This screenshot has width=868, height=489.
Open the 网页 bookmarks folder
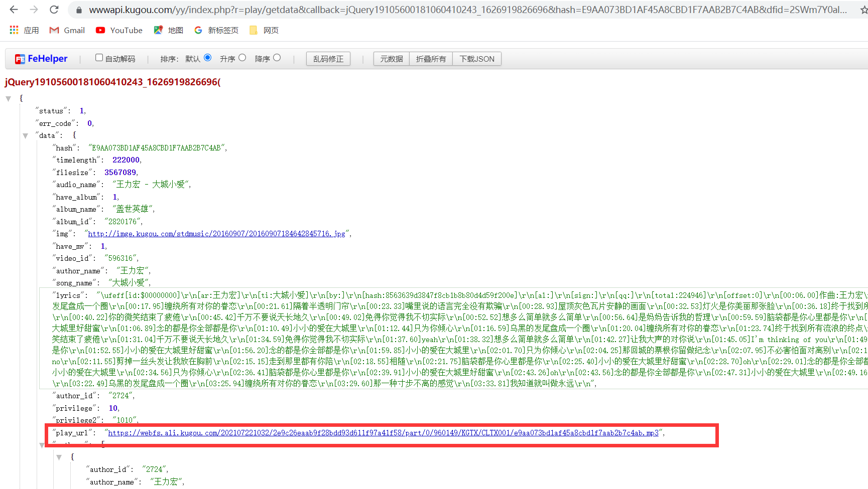pos(264,30)
